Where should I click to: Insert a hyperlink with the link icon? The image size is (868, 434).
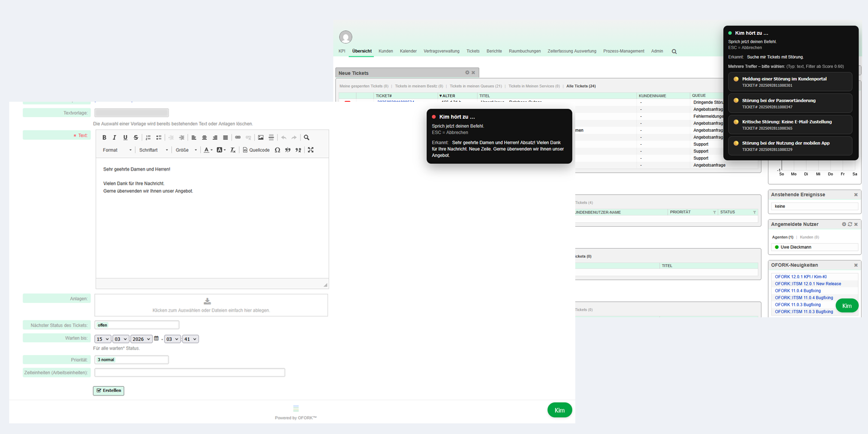(x=238, y=137)
